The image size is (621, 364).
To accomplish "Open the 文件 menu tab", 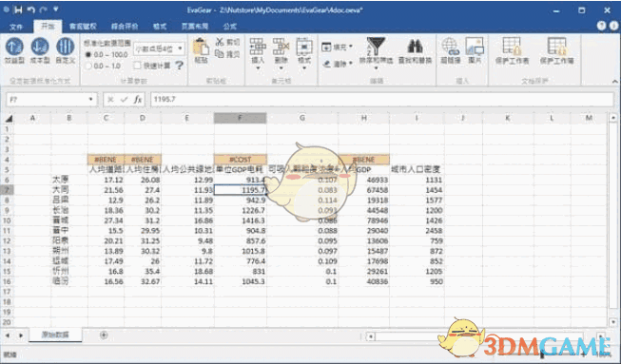I will 16,27.
